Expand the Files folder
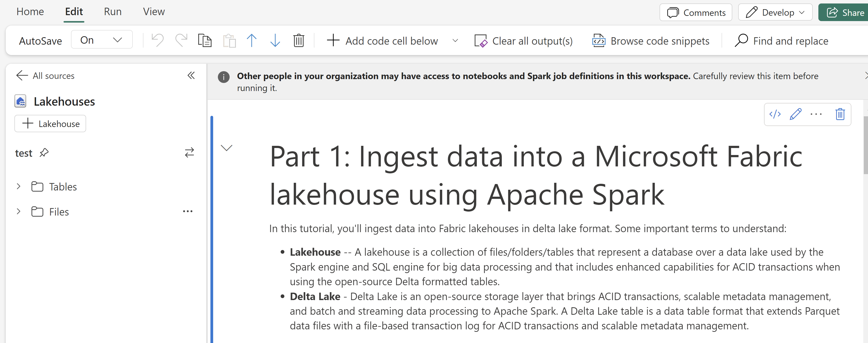This screenshot has width=868, height=343. pyautogui.click(x=19, y=212)
